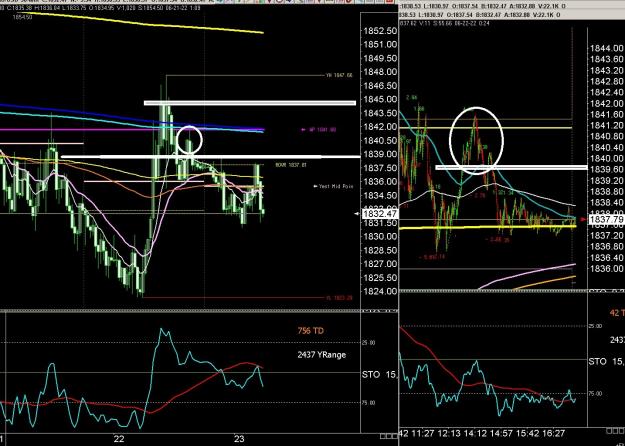Screen dimensions: 625x446
Task: Click the 2437 YRange label
Action: [322, 354]
